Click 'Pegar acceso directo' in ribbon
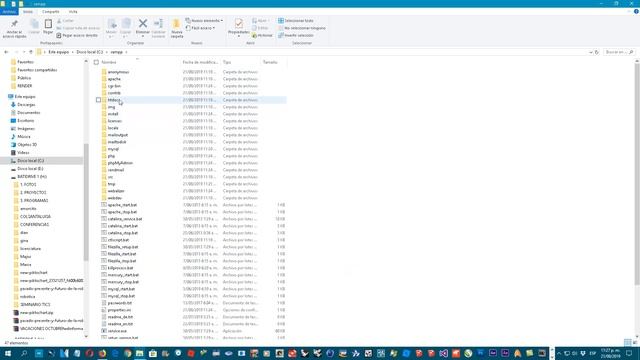The width and height of the screenshot is (640, 360). click(x=77, y=36)
